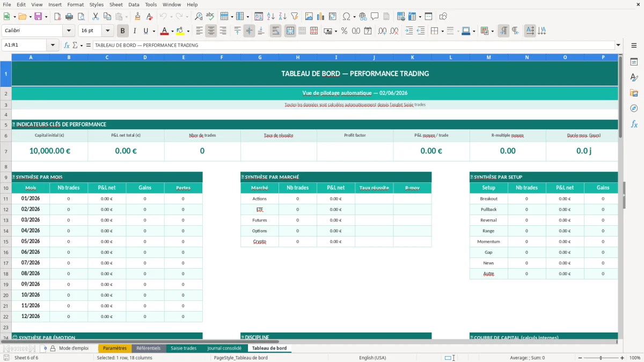Expand the Name Box dropdown arrow
This screenshot has height=362, width=644.
click(x=53, y=45)
